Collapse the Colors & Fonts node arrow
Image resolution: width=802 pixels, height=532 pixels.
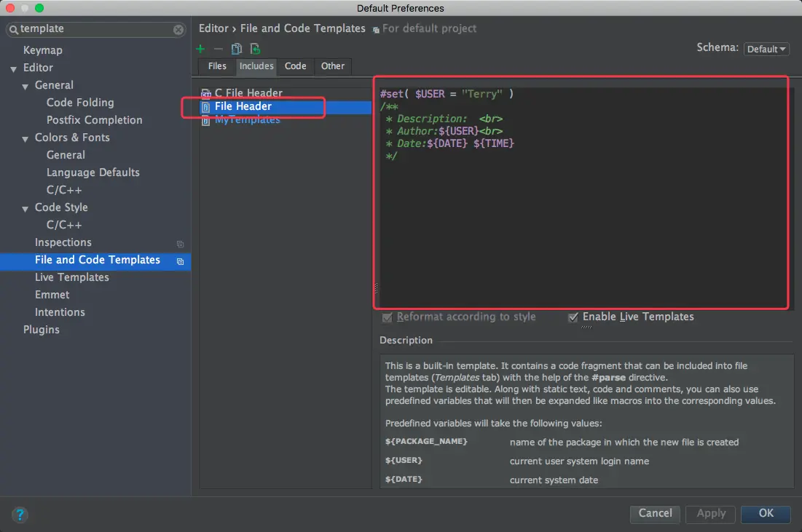tap(25, 139)
